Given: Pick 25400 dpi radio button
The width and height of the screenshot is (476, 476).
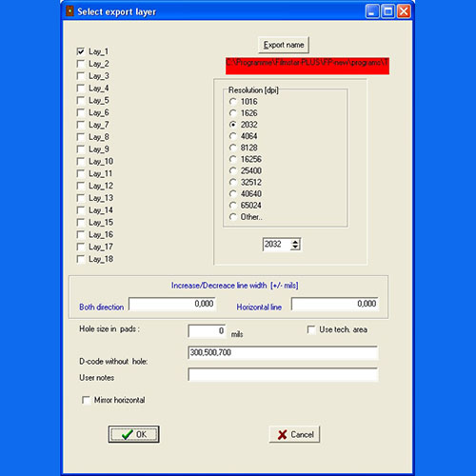Looking at the screenshot, I should coord(233,170).
